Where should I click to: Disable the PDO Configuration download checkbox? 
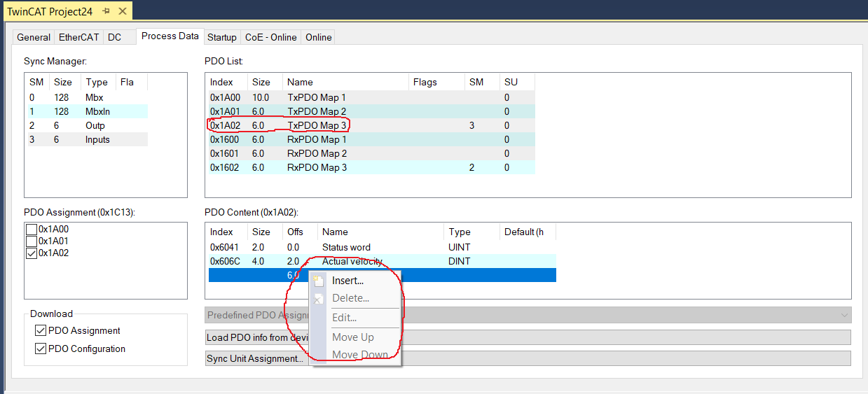[40, 349]
